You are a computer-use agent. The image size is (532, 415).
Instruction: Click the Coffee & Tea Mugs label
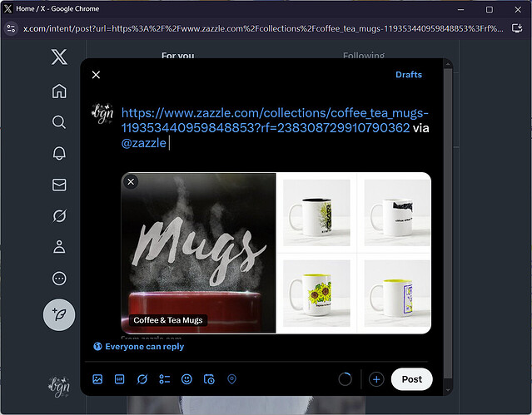(x=168, y=320)
